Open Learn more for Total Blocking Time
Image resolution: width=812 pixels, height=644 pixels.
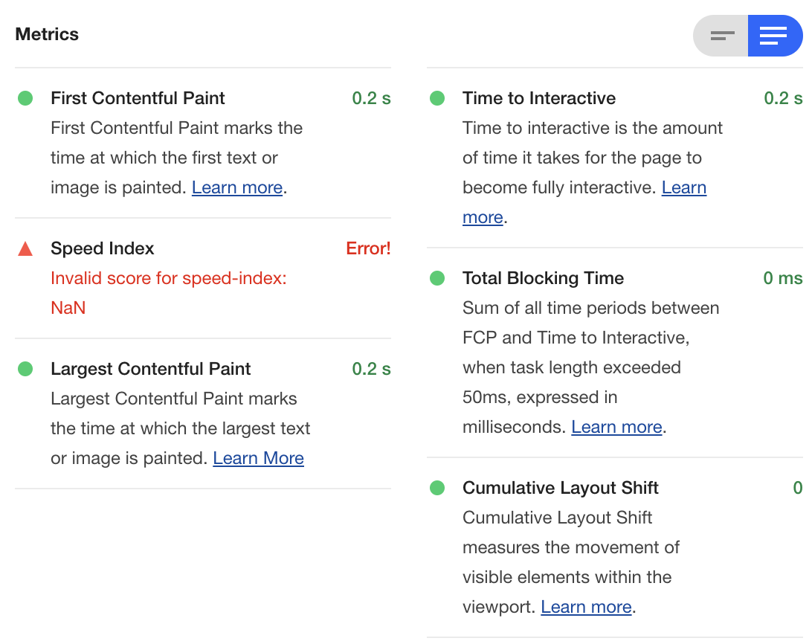(x=616, y=426)
